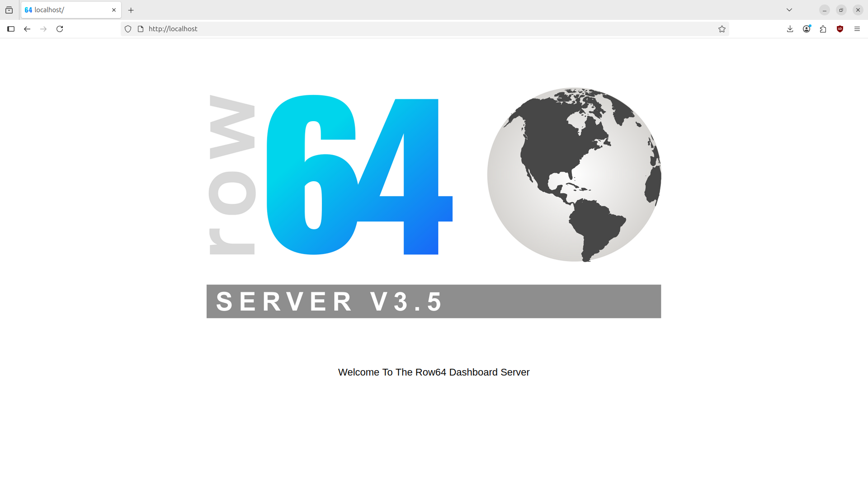The image size is (868, 484).
Task: Open the recent browsing tab overview icon
Action: [9, 10]
